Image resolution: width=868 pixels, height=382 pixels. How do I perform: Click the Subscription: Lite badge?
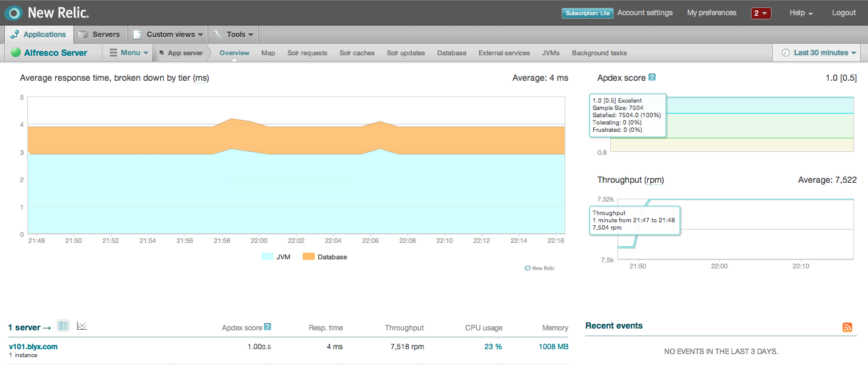coord(588,13)
